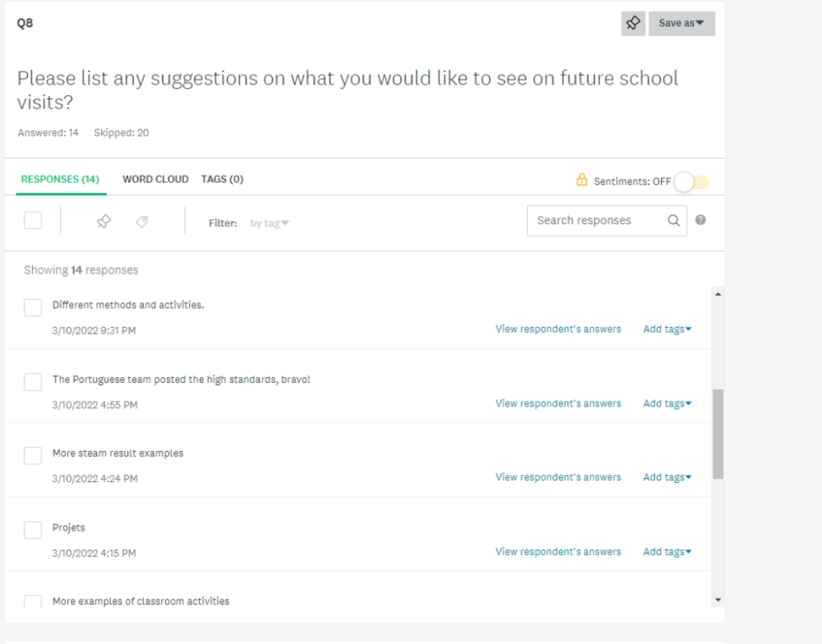Viewport: 822px width, 644px height.
Task: Open Add tags for Portuguese team response
Action: click(667, 404)
